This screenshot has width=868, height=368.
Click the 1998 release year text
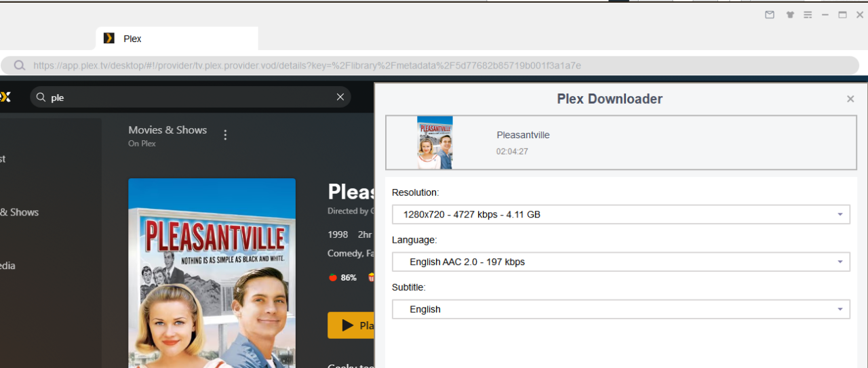(338, 234)
